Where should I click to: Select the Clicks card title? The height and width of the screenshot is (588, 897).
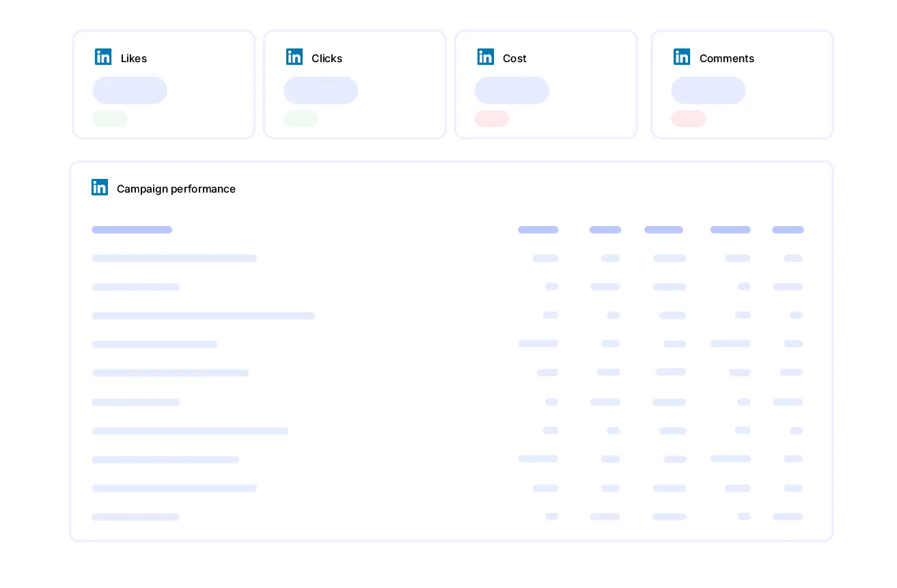tap(327, 59)
